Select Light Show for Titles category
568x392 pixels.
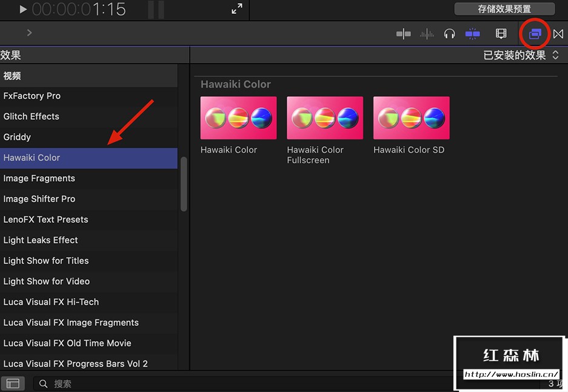click(x=89, y=261)
